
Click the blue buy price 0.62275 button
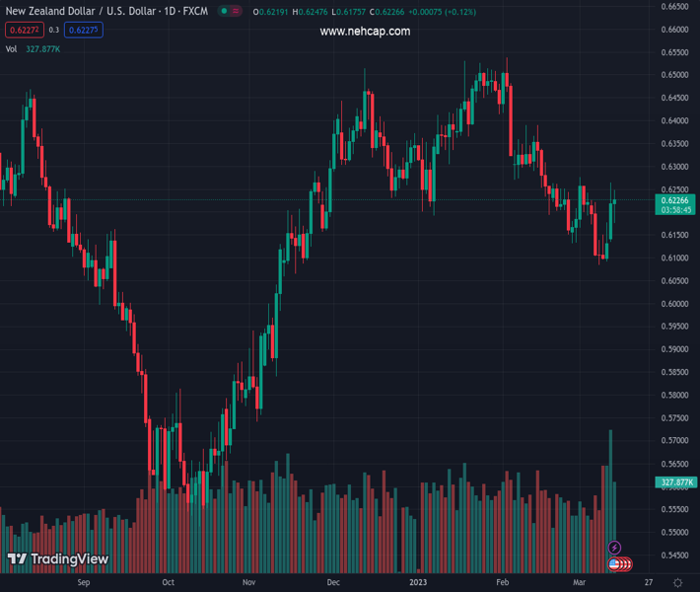83,31
